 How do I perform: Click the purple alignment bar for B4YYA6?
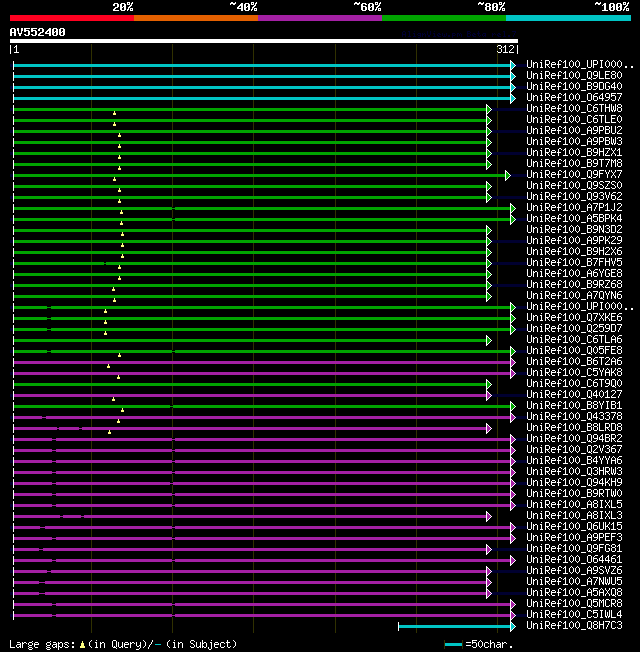(x=262, y=461)
